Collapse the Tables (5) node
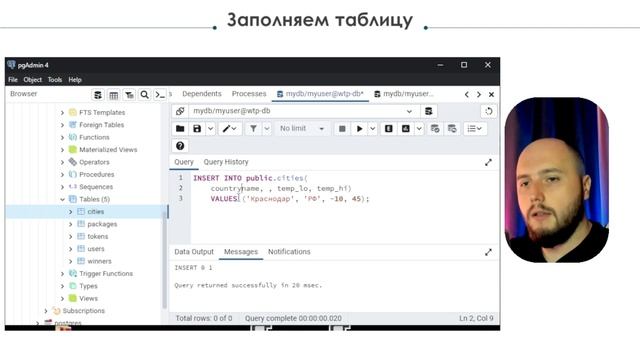The height and width of the screenshot is (360, 640). point(62,200)
